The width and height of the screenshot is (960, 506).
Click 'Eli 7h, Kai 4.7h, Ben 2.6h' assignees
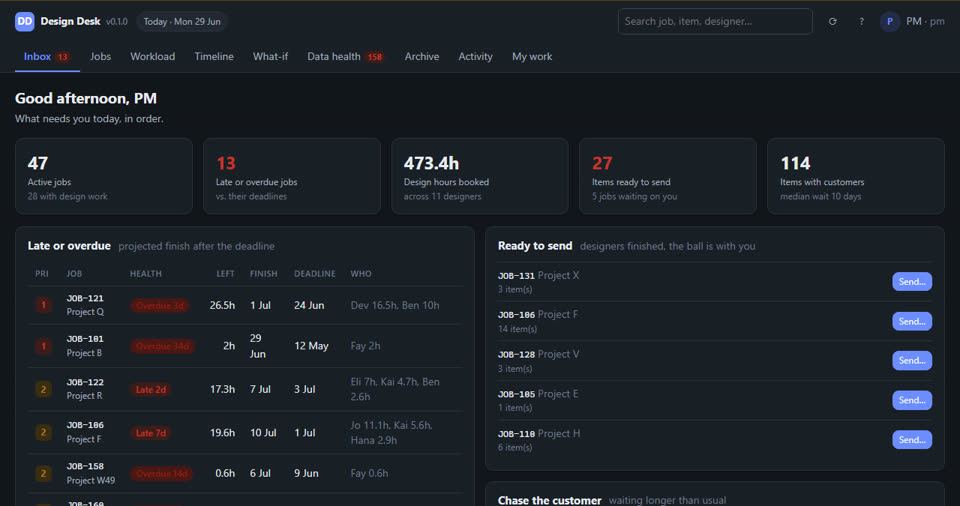point(395,389)
